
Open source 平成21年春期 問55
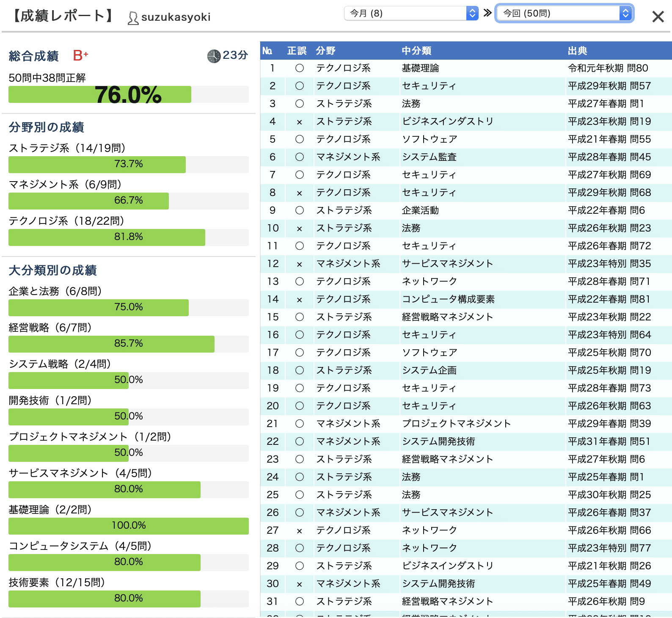(x=609, y=139)
